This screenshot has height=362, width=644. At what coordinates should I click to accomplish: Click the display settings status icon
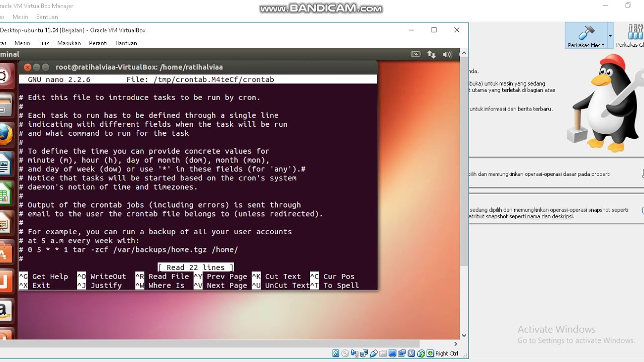pyautogui.click(x=393, y=353)
